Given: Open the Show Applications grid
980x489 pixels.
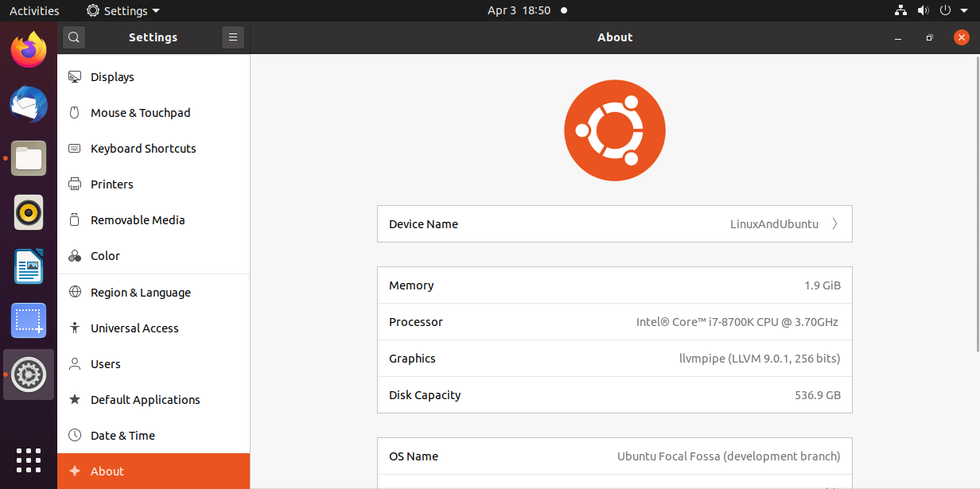Looking at the screenshot, I should point(29,460).
